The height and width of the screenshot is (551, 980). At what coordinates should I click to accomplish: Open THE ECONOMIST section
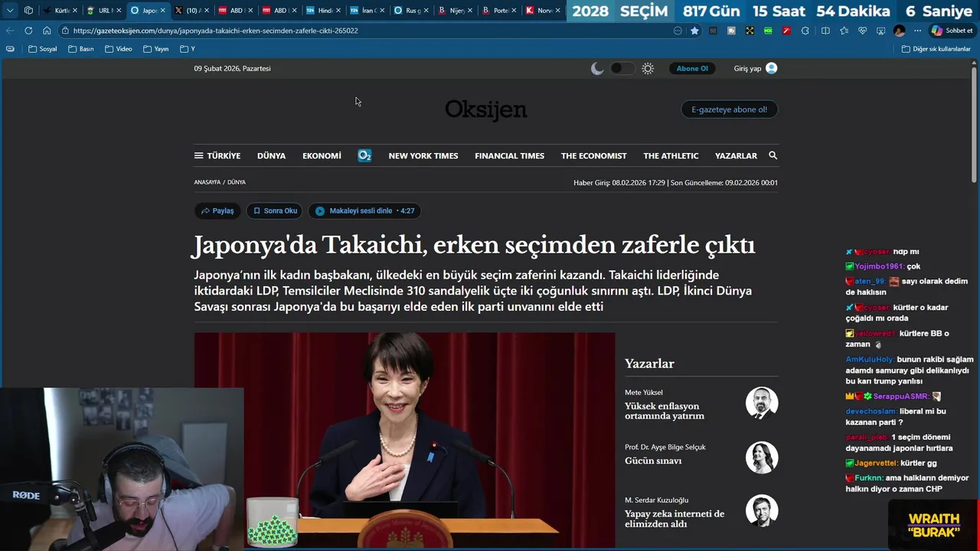[x=593, y=155]
